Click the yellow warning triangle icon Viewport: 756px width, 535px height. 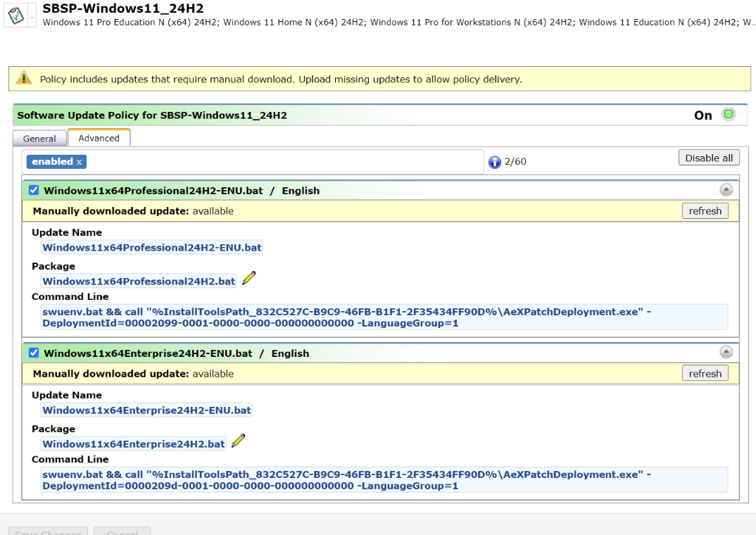pos(24,78)
